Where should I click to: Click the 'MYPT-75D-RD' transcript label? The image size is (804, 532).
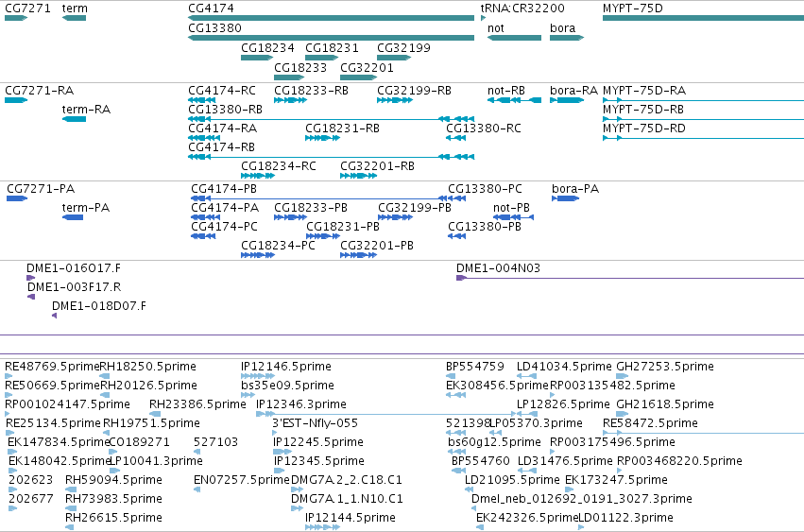point(644,129)
